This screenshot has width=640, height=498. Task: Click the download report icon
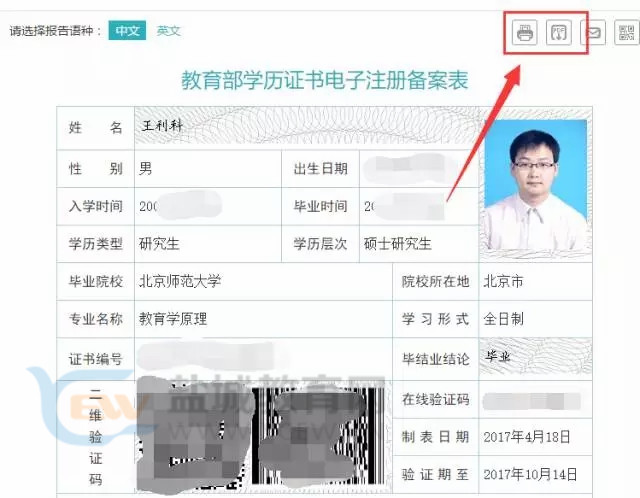(x=559, y=33)
